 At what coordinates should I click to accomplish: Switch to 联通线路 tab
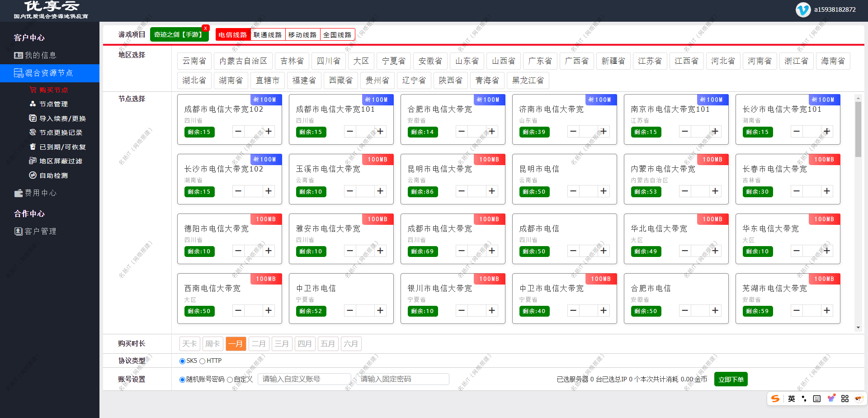(x=269, y=33)
